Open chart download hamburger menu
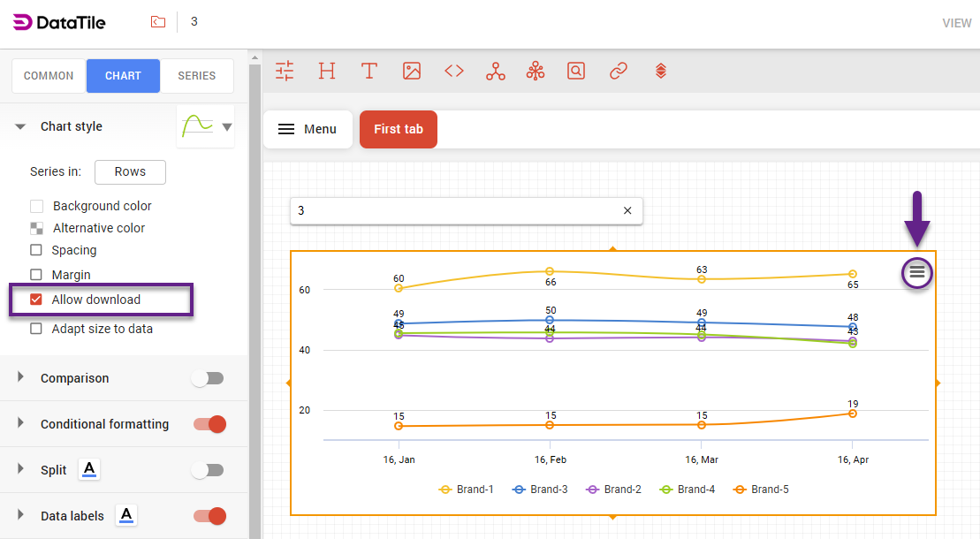Viewport: 980px width, 539px height. pyautogui.click(x=917, y=272)
